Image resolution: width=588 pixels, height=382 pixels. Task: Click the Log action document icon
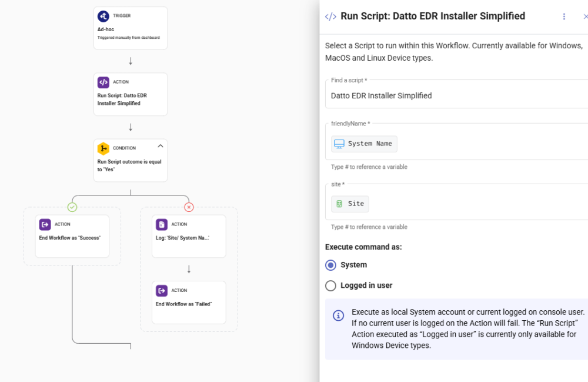click(x=162, y=224)
